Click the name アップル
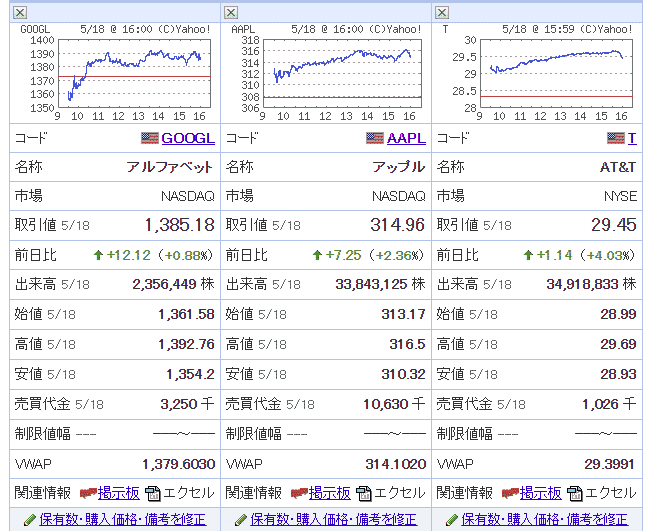Screen dimensions: 647x531 [399, 167]
